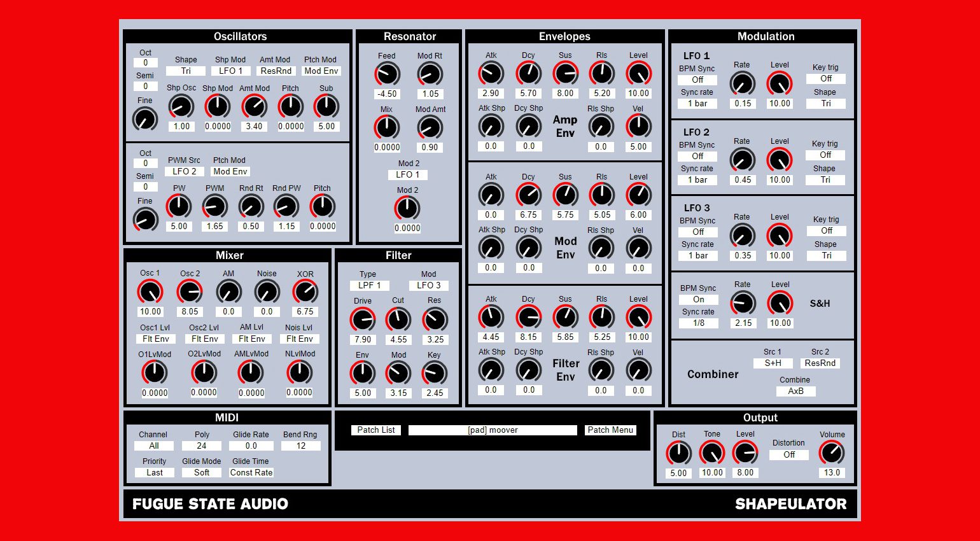Toggle LFO 2 Key trig
The image size is (980, 541).
click(x=825, y=155)
